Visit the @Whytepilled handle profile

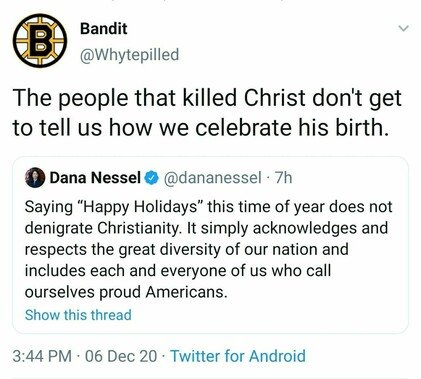point(129,55)
